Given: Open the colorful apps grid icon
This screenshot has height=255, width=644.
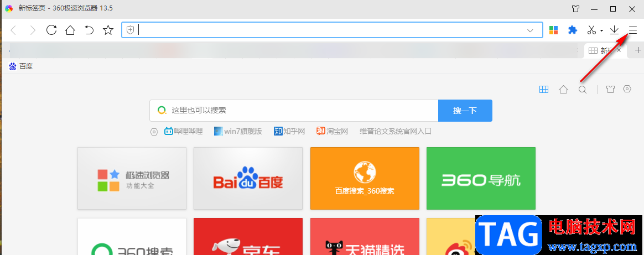Looking at the screenshot, I should pos(554,30).
